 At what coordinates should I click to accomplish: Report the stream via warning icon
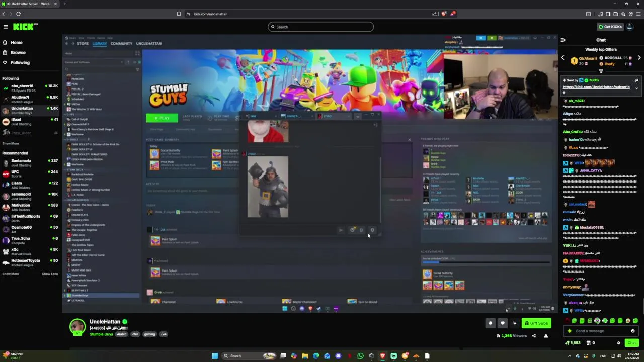(x=546, y=336)
